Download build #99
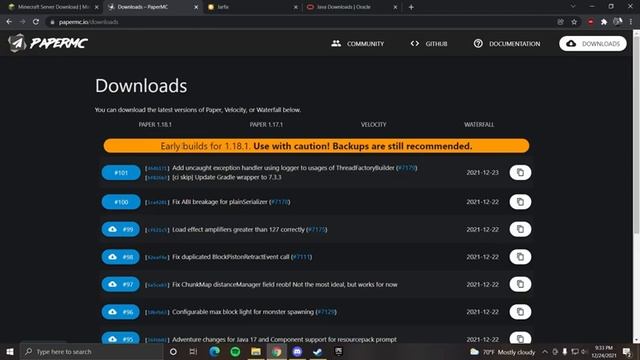640x360 pixels. pyautogui.click(x=121, y=229)
